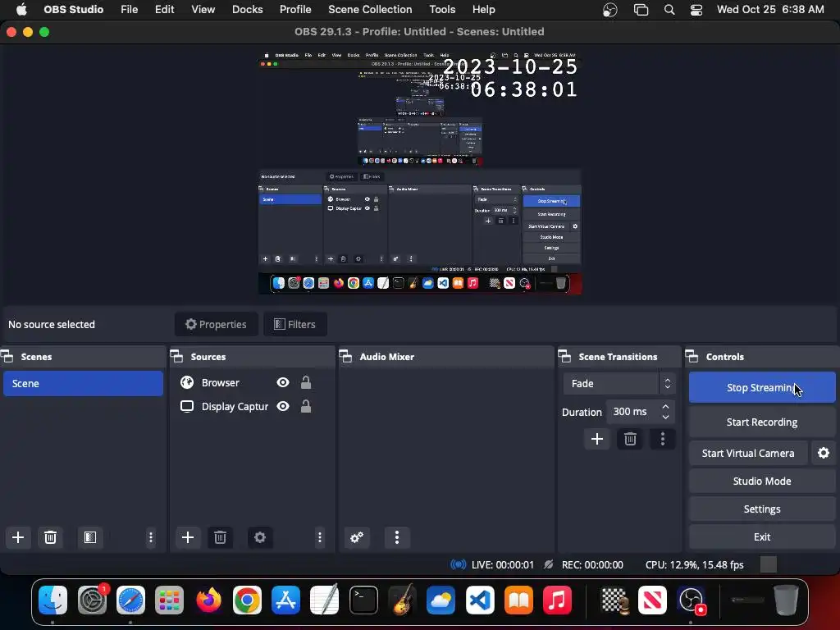Open transition properties three-dot menu

coord(663,440)
